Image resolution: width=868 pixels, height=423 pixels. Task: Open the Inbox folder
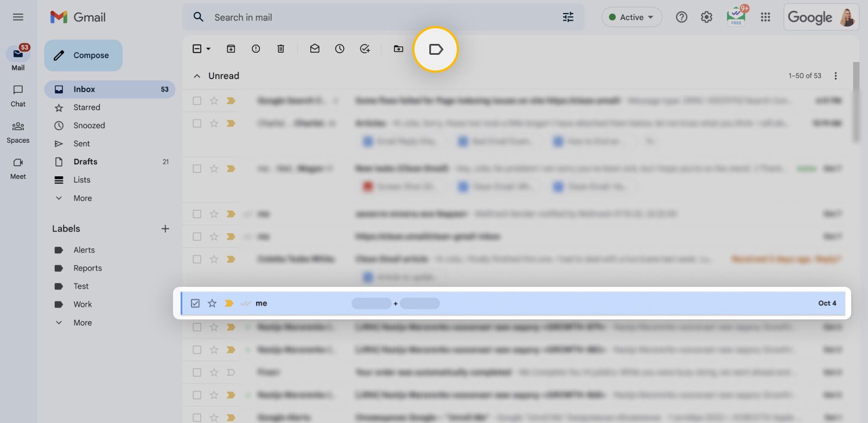(x=110, y=89)
